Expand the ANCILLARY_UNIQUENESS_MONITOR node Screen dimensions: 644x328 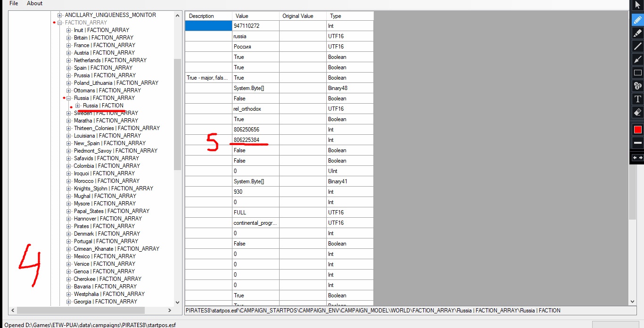pyautogui.click(x=60, y=15)
